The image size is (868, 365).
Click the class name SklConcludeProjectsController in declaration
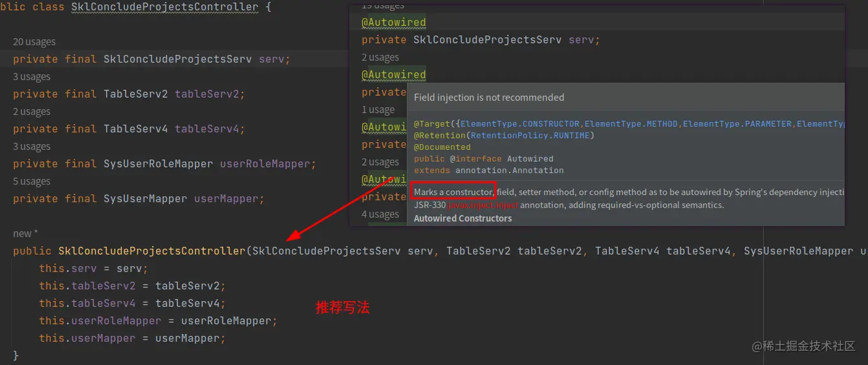point(164,7)
